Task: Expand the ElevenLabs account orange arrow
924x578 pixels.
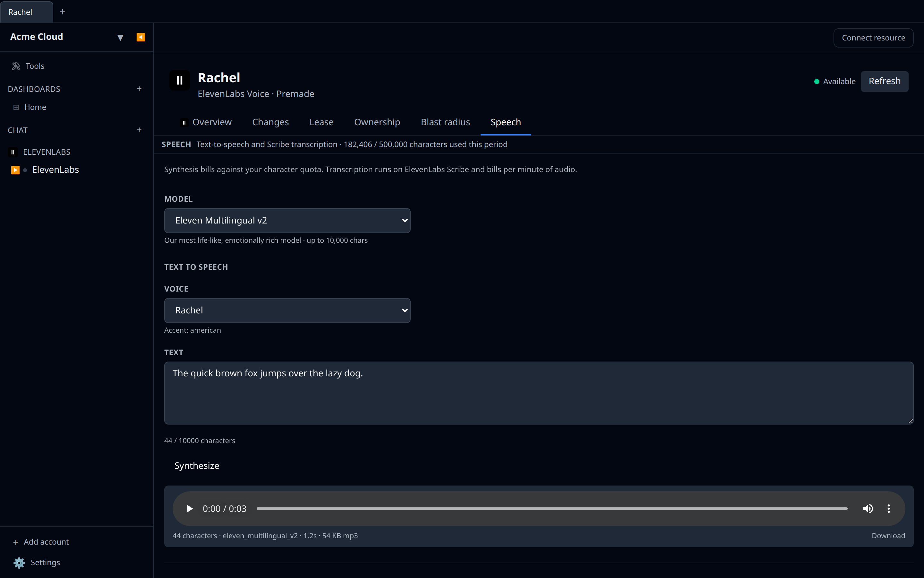Action: pyautogui.click(x=15, y=170)
